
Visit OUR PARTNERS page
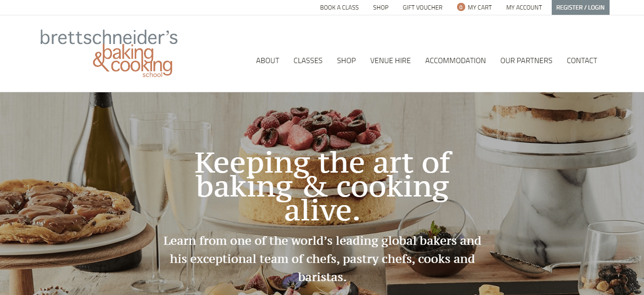[526, 61]
